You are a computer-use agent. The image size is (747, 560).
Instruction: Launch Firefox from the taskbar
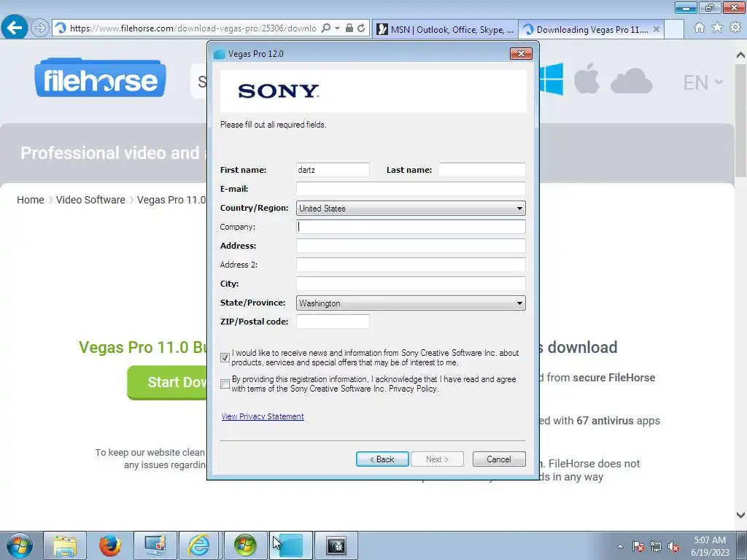pos(110,545)
